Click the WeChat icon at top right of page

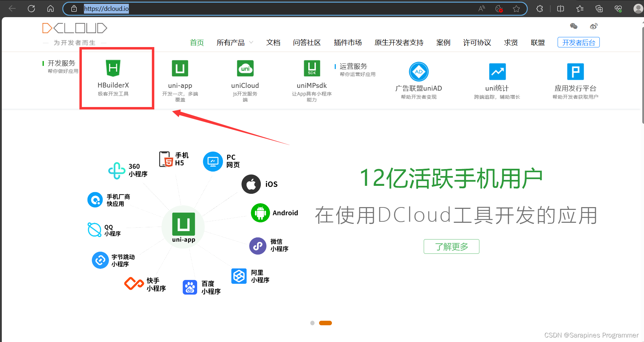[x=574, y=26]
